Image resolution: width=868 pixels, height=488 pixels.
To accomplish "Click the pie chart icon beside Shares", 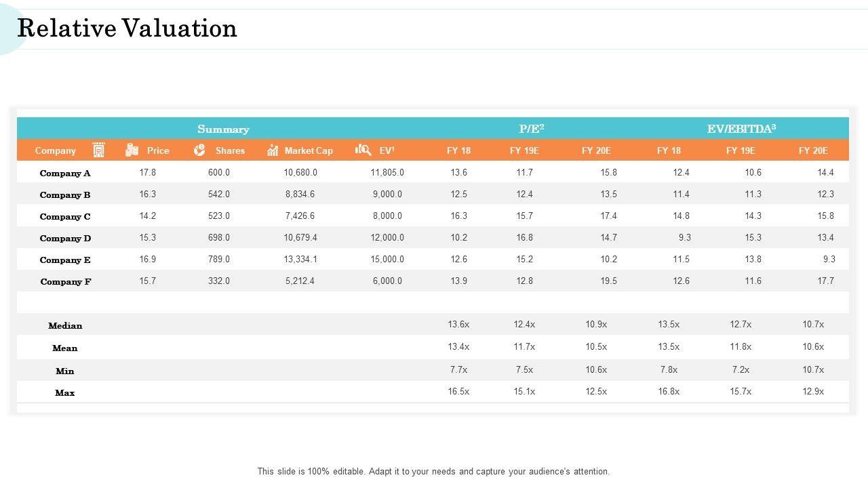I will [x=199, y=150].
